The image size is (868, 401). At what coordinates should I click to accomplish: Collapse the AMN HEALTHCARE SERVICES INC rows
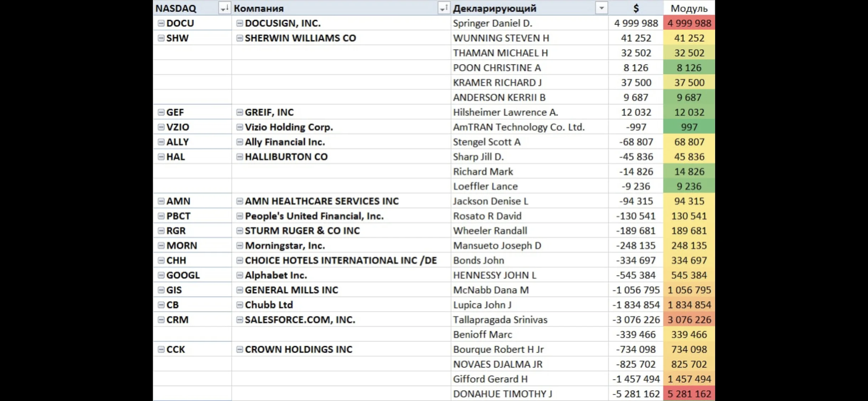pyautogui.click(x=239, y=201)
